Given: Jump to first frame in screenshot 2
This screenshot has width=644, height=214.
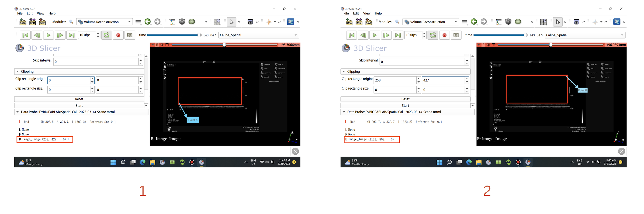Looking at the screenshot, I should click(352, 35).
